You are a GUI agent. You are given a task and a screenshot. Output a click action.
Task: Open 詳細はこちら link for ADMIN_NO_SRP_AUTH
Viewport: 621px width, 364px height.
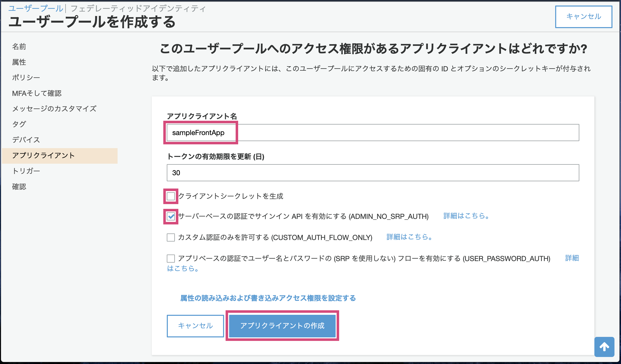point(466,216)
